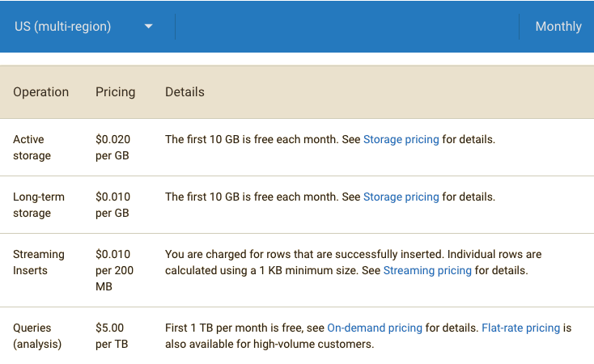Select the Active storage row label
This screenshot has height=364, width=594.
(32, 147)
